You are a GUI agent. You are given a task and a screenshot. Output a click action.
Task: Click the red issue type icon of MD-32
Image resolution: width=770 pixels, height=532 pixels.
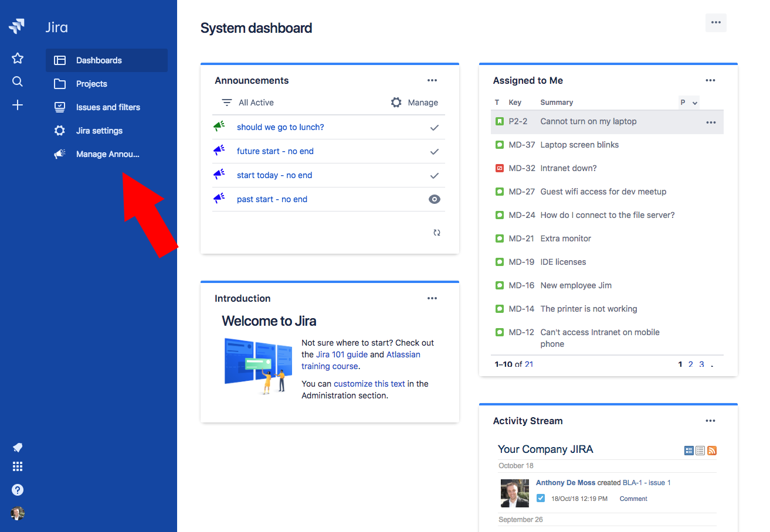click(500, 168)
